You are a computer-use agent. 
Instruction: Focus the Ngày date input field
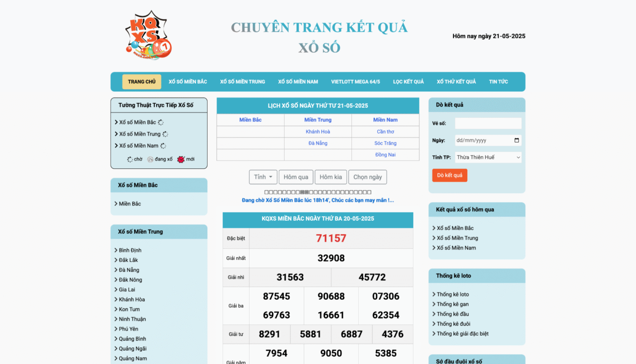(488, 141)
